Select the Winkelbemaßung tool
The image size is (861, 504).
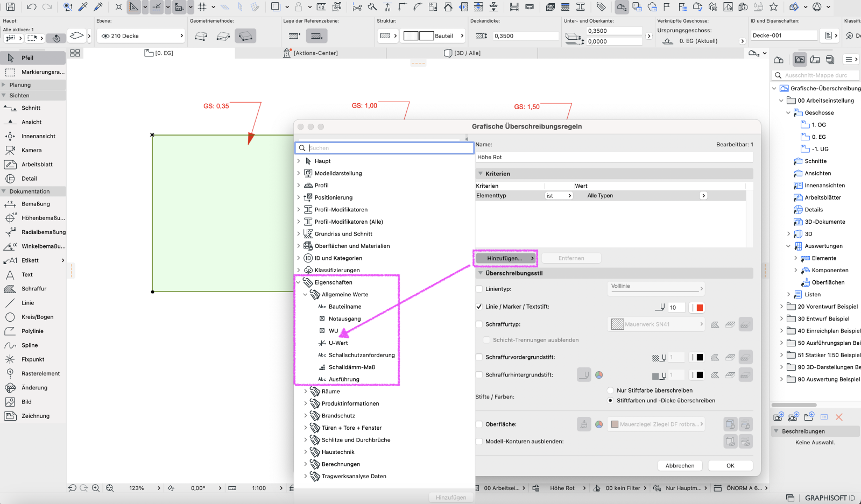click(33, 246)
